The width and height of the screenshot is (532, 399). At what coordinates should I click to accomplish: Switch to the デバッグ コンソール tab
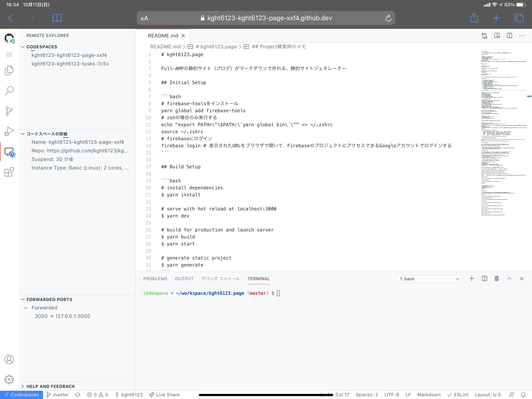pos(220,279)
